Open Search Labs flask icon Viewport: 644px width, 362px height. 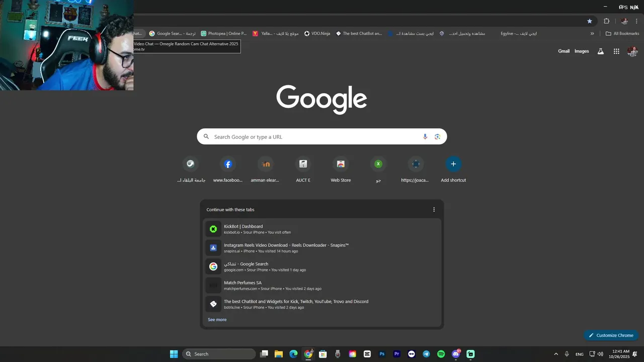pyautogui.click(x=600, y=51)
